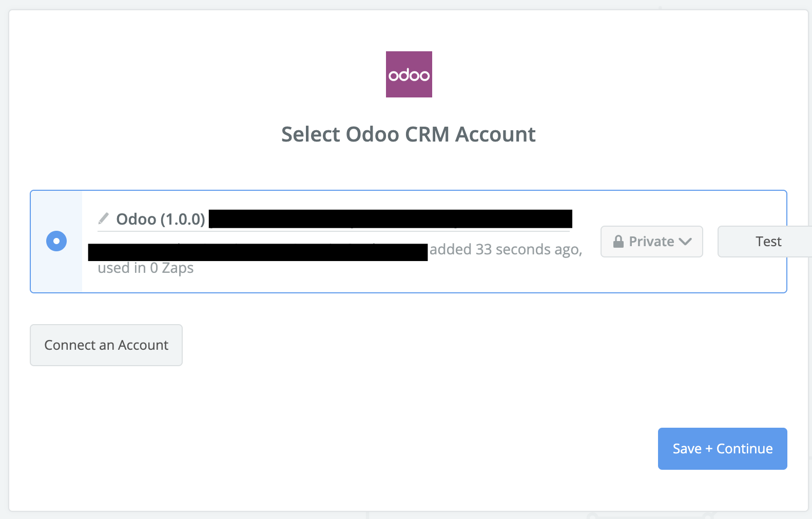812x519 pixels.
Task: Click the 'added 33 seconds ago' text
Action: point(506,249)
